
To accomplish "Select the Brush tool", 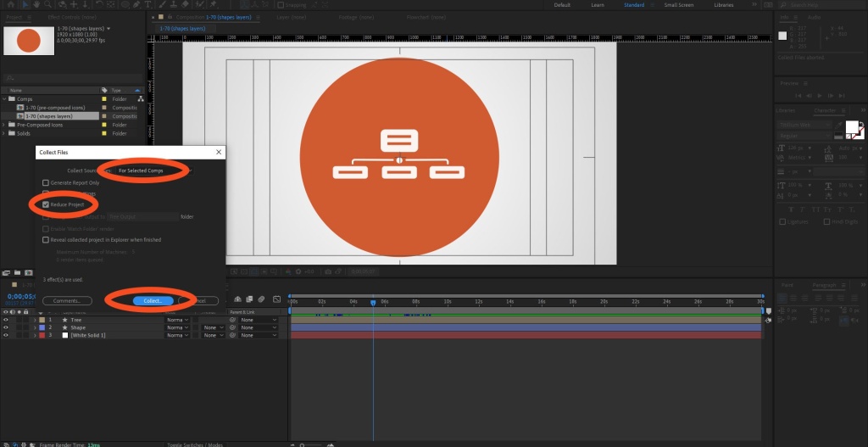I will point(163,4).
